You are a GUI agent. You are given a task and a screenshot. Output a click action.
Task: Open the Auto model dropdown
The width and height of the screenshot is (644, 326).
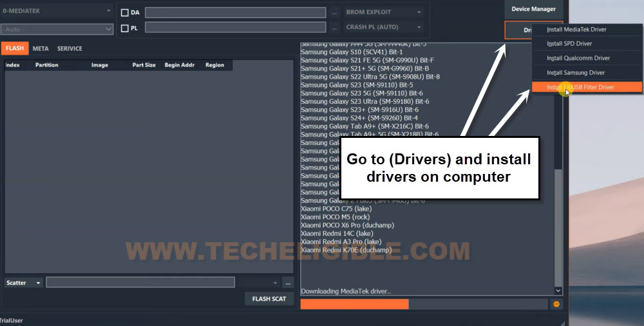(57, 29)
